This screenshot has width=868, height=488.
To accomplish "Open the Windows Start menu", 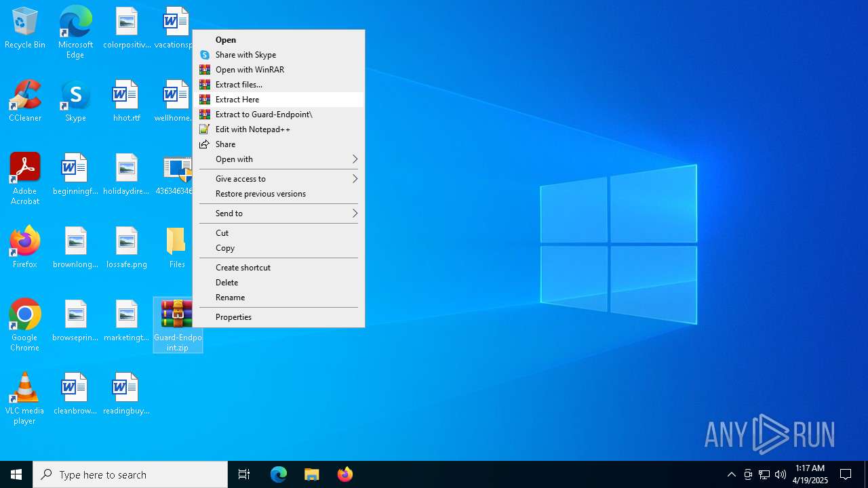I will [16, 474].
